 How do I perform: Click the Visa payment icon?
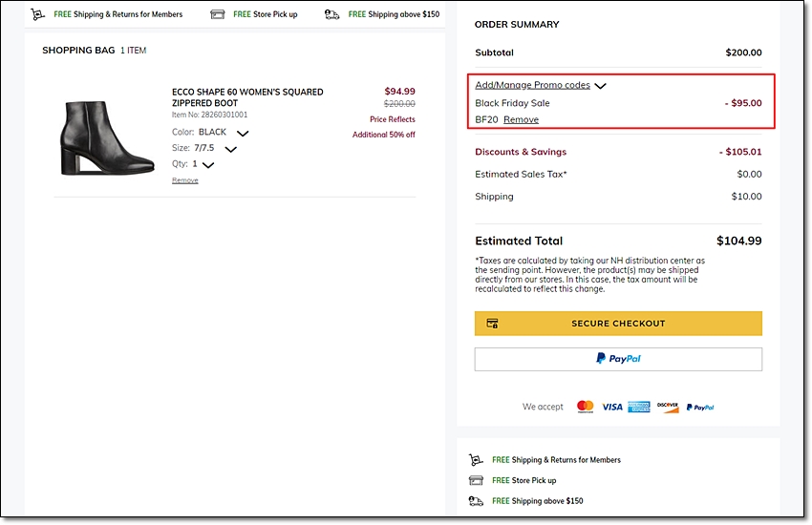[612, 407]
